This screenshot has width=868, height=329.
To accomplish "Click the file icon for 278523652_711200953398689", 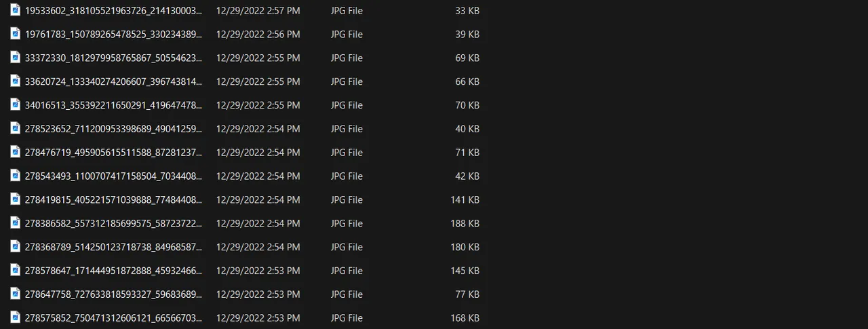I will pyautogui.click(x=15, y=128).
